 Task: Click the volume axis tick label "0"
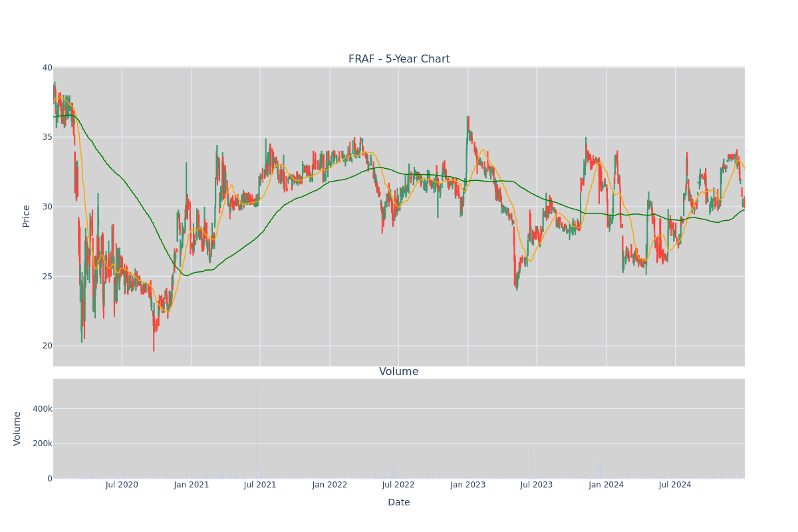click(x=50, y=479)
